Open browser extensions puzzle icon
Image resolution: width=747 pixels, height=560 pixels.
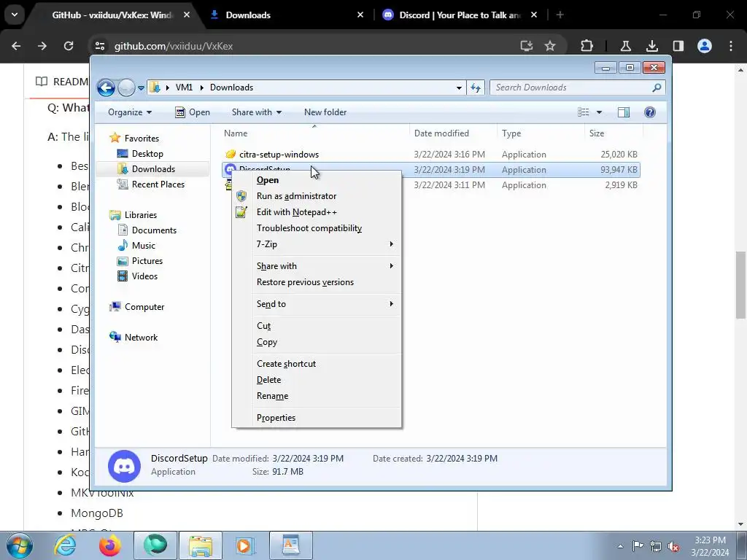pos(587,46)
